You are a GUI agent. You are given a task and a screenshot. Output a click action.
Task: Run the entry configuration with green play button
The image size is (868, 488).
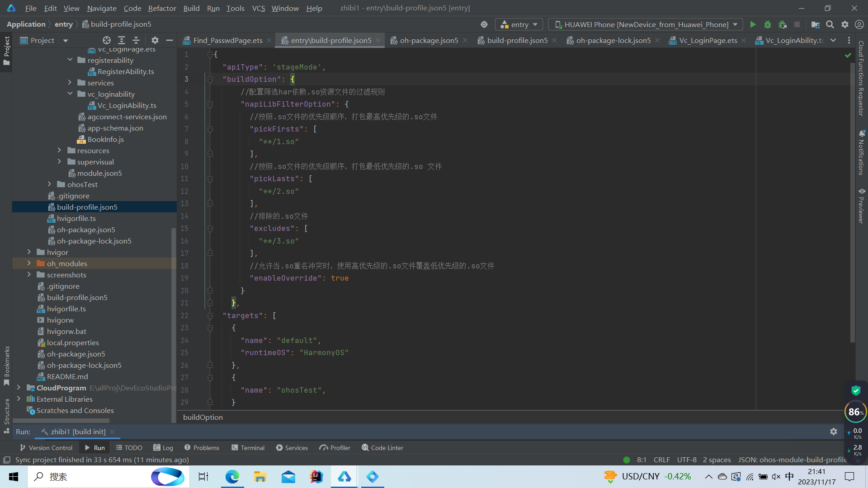pos(753,24)
